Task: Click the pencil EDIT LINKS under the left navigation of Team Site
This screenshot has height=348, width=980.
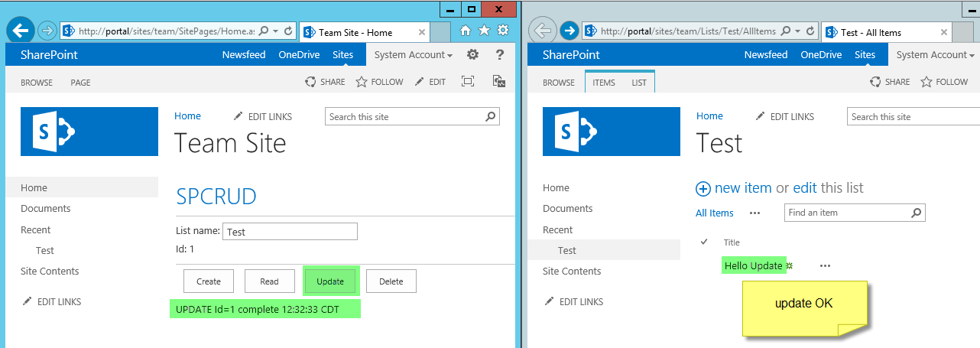Action: point(51,301)
